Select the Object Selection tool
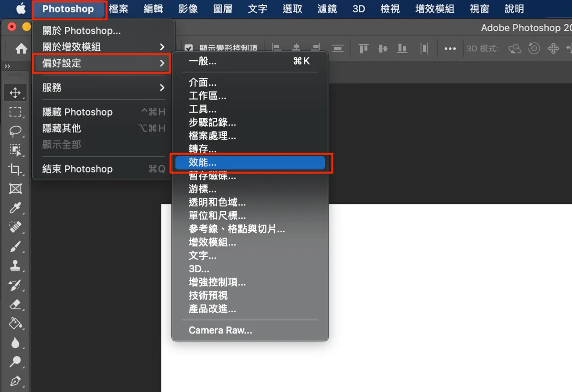 16,150
